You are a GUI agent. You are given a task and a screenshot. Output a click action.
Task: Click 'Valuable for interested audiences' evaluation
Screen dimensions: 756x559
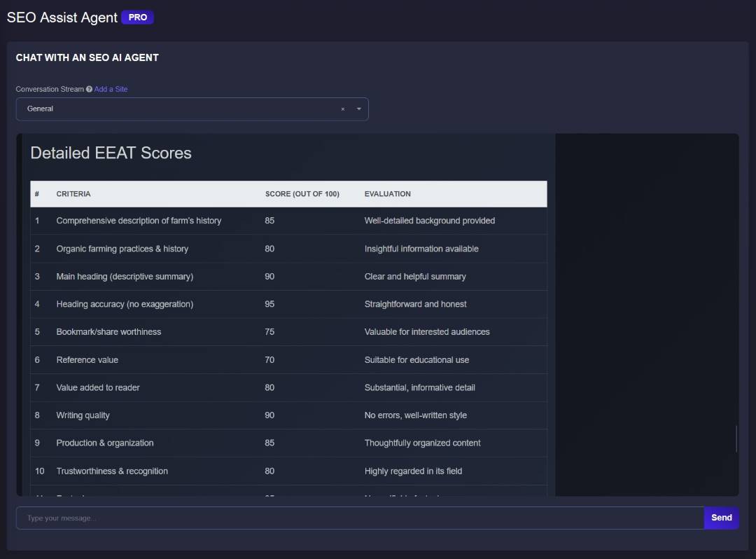(x=427, y=332)
